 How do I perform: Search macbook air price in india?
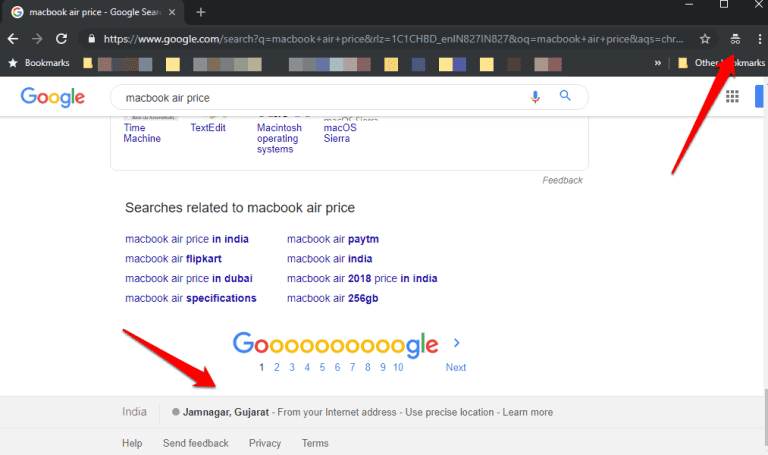[x=187, y=239]
